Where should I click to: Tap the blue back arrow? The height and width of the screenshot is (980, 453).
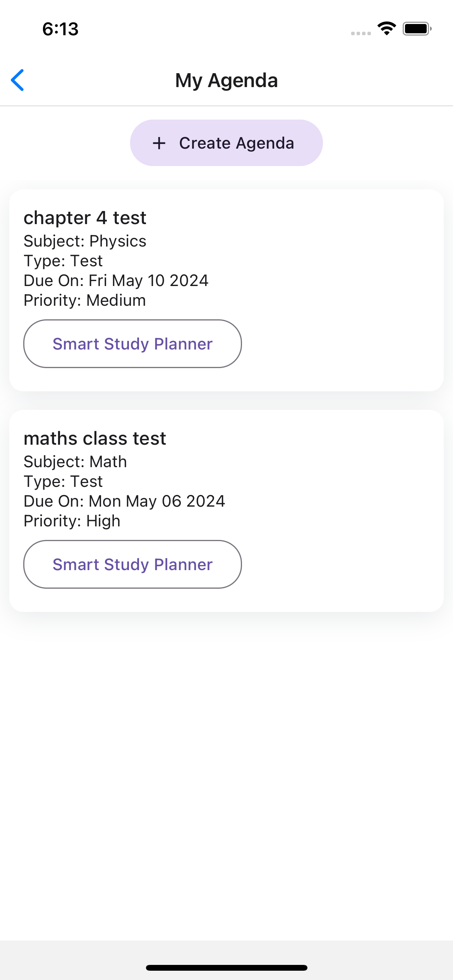point(18,80)
